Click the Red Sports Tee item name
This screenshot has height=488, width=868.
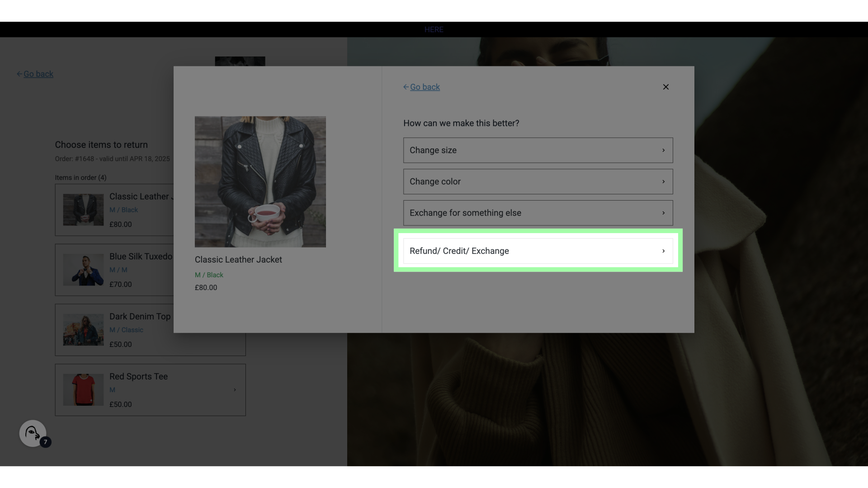tap(138, 376)
